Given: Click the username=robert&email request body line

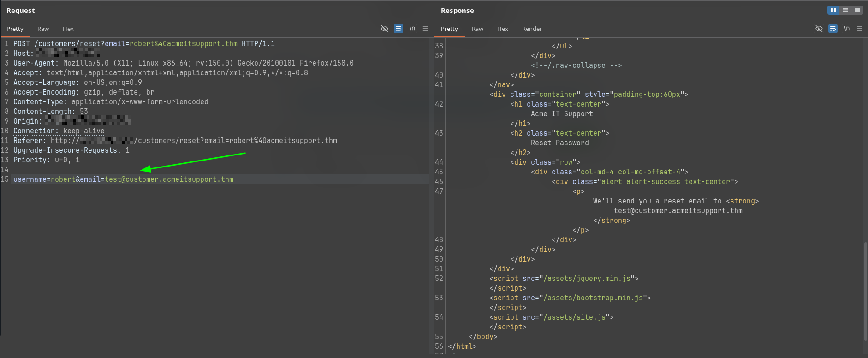Looking at the screenshot, I should click(x=123, y=179).
